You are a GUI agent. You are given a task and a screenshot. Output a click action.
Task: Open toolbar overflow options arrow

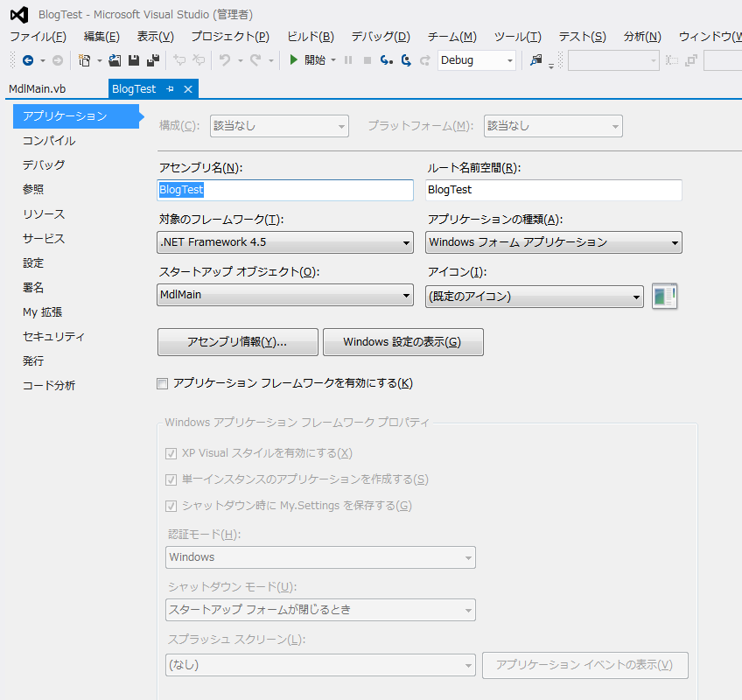click(x=551, y=66)
